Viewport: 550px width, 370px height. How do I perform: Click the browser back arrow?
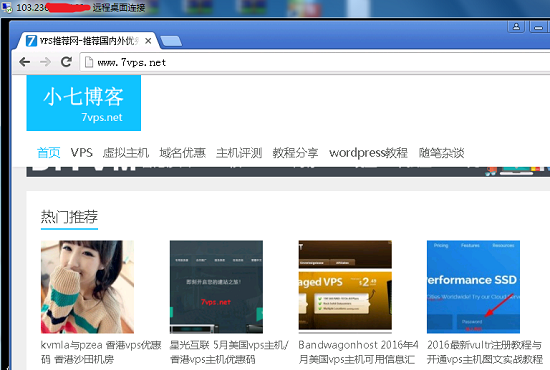click(25, 62)
